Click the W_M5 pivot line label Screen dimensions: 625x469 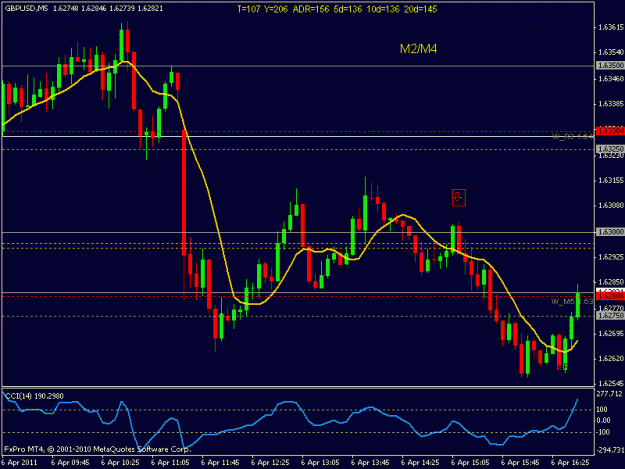pos(573,302)
